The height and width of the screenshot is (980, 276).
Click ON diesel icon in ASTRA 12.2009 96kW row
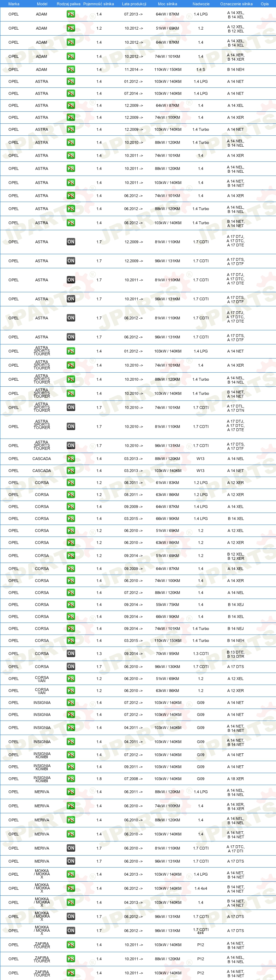[x=71, y=261]
